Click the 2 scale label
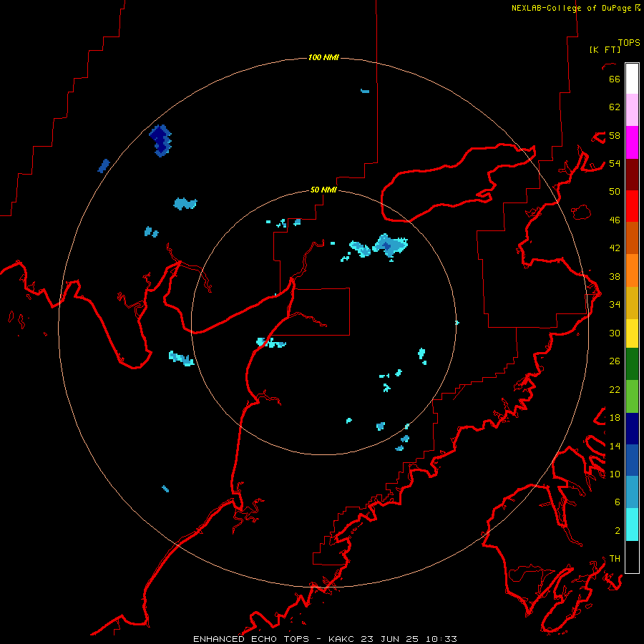Screen dimensions: 644x644 click(x=617, y=531)
